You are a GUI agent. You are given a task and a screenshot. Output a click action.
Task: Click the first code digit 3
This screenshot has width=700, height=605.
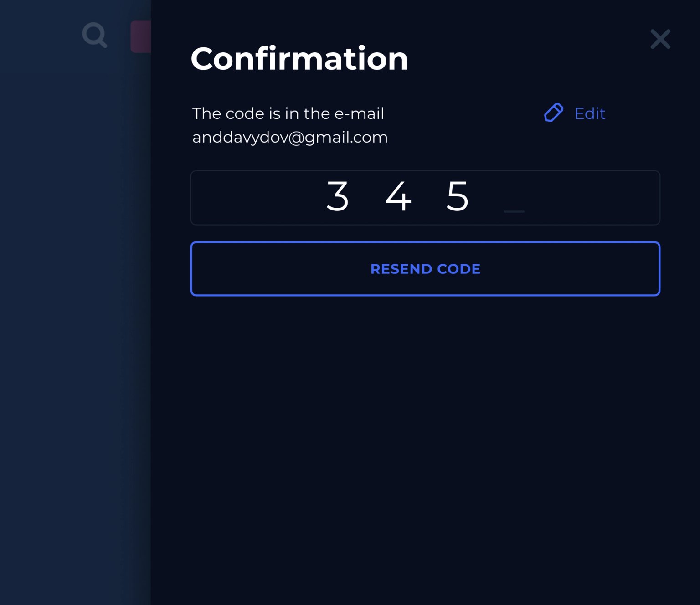coord(338,196)
